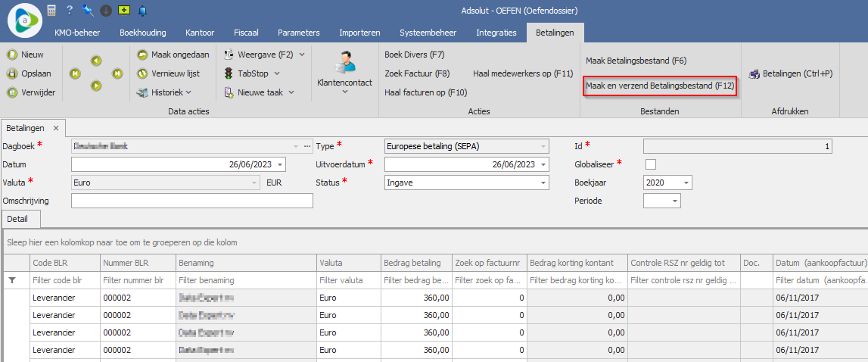The image size is (868, 362).
Task: Click the Filter code blr field
Action: click(64, 280)
